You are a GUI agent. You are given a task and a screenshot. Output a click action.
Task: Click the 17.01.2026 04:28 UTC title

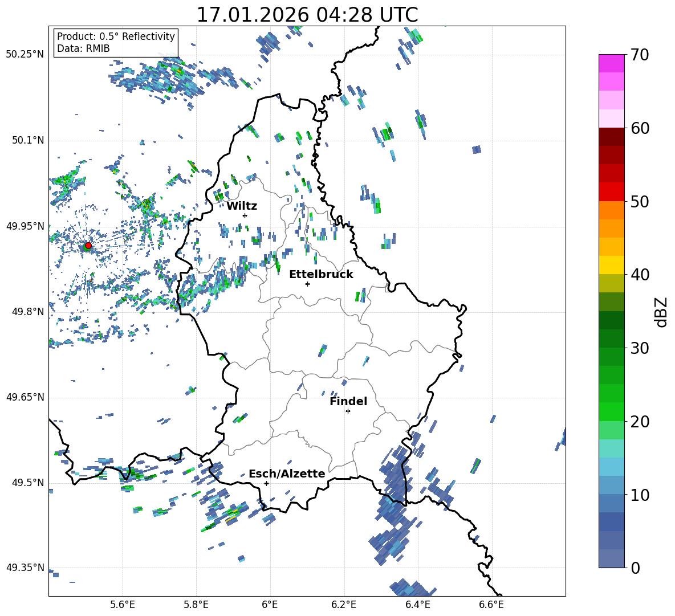[307, 14]
